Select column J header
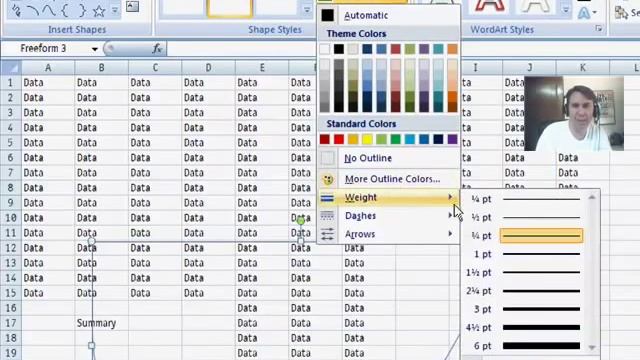The width and height of the screenshot is (640, 360). coord(529,68)
